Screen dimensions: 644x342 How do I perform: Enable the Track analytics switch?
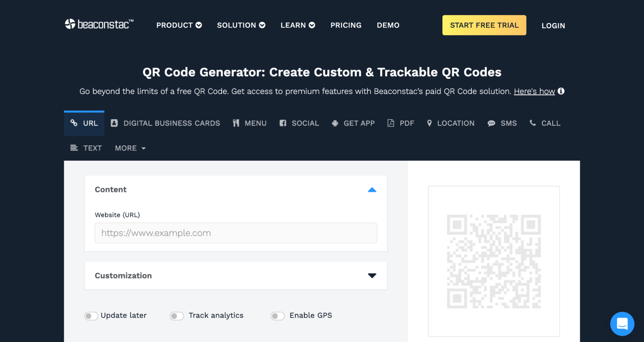[x=177, y=316]
